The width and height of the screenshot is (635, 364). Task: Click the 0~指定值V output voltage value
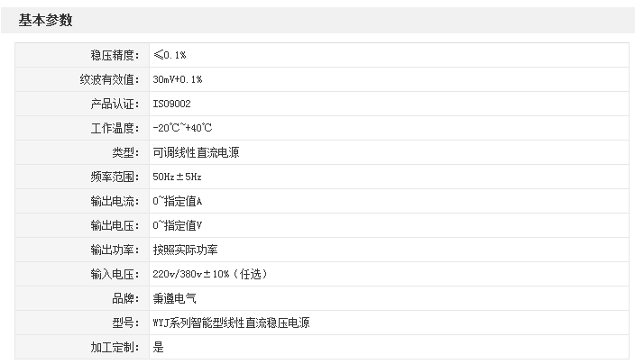point(178,225)
